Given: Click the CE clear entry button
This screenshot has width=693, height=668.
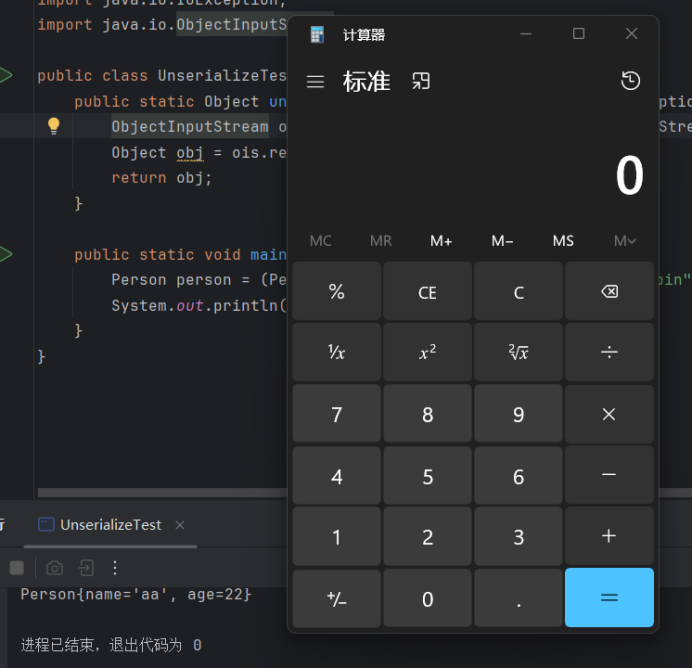Looking at the screenshot, I should 427,292.
